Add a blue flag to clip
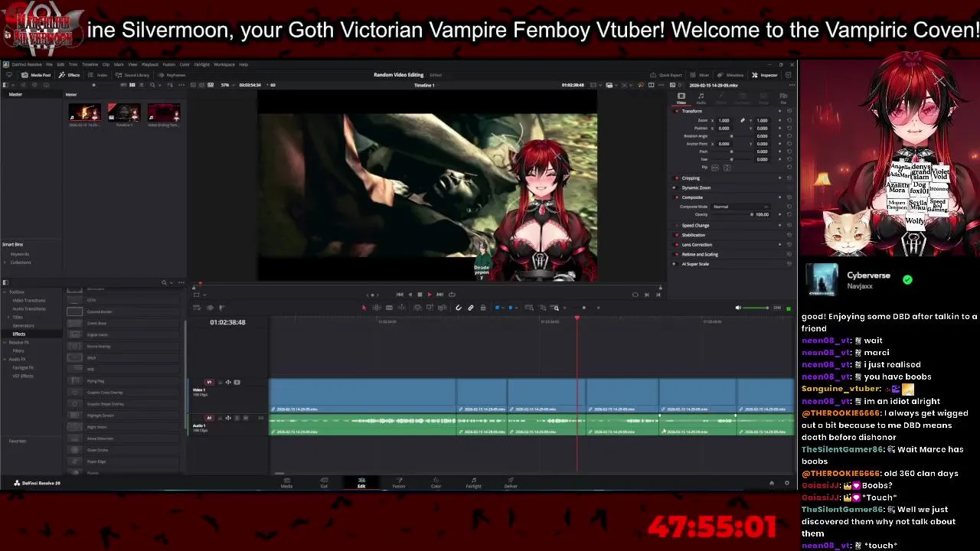This screenshot has height=551, width=980. click(497, 308)
